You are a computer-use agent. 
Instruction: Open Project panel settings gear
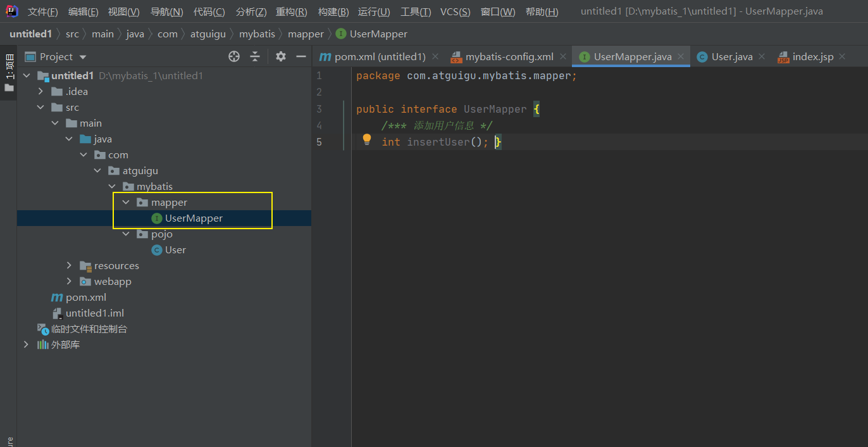281,56
